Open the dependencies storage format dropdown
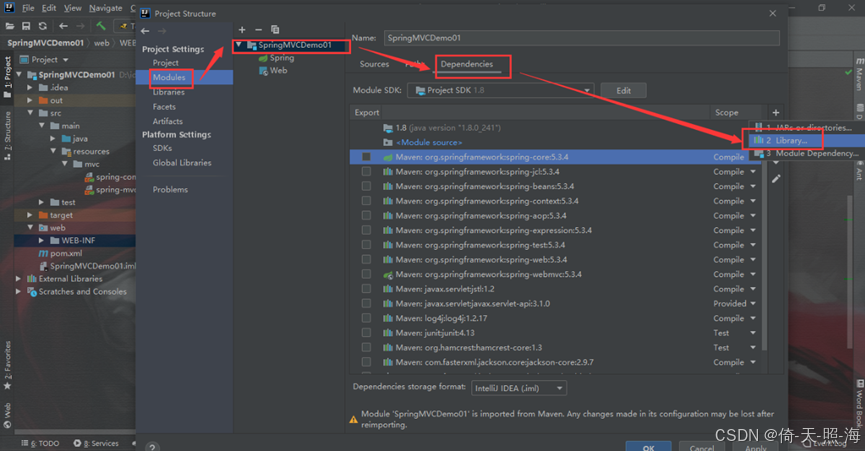 (519, 388)
